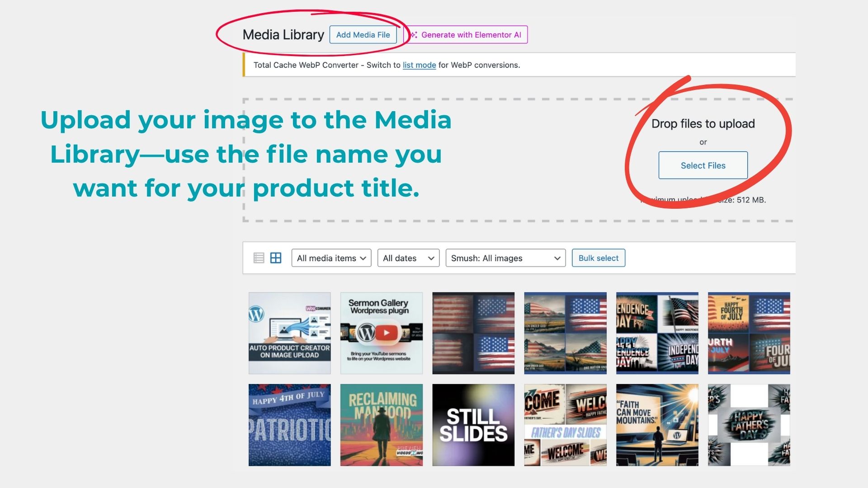Switch to list view icon

(x=259, y=258)
